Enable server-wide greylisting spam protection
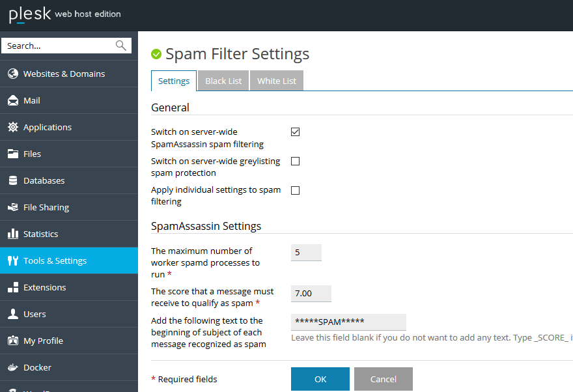This screenshot has width=573, height=392. 295,161
